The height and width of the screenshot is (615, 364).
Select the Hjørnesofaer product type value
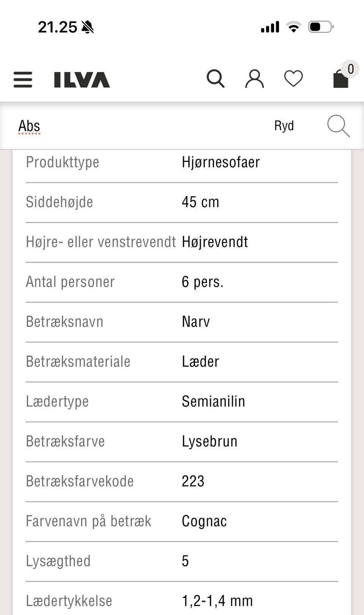(x=221, y=162)
